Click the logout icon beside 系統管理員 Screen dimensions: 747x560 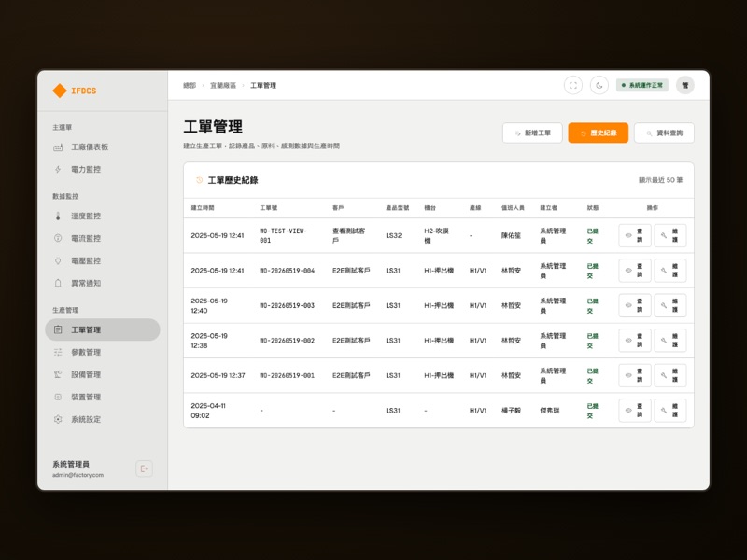coord(144,469)
